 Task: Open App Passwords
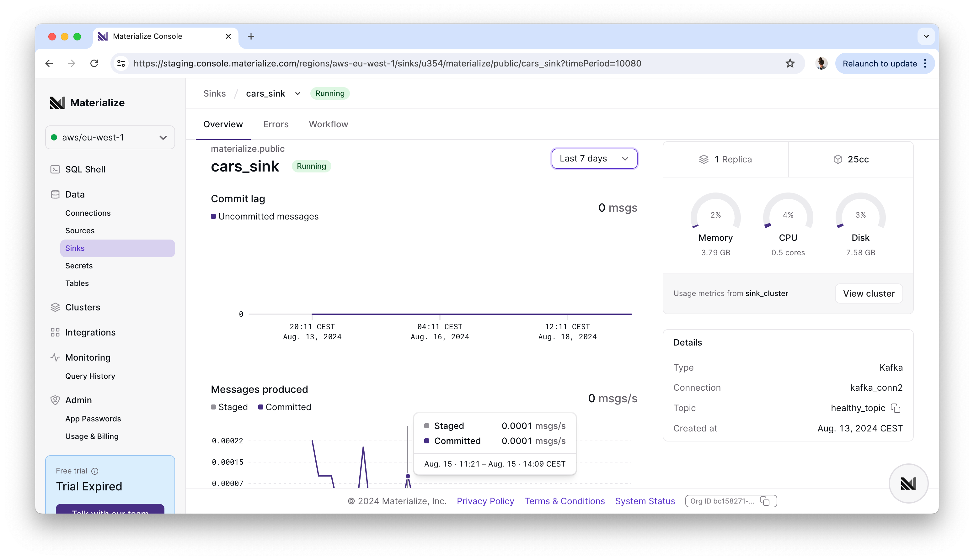tap(93, 419)
